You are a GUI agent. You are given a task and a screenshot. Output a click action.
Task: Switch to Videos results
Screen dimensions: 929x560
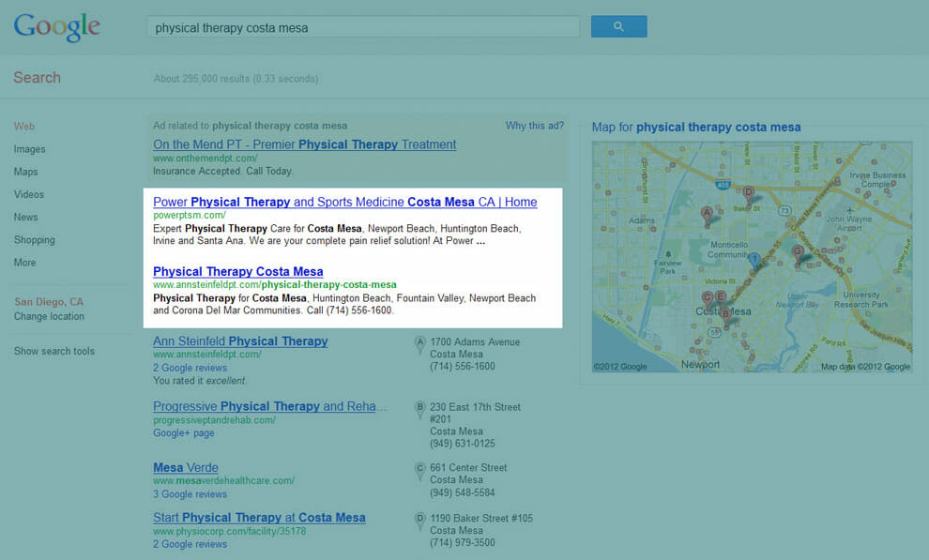point(29,194)
